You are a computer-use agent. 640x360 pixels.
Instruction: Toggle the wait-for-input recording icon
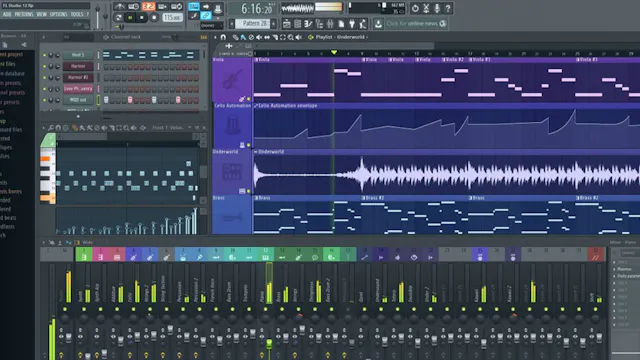[x=133, y=7]
